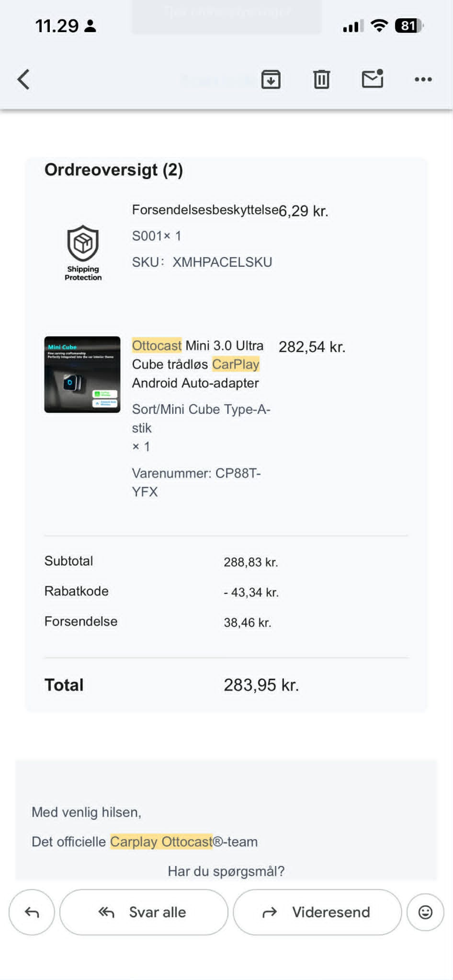Image resolution: width=453 pixels, height=980 pixels.
Task: Tap the cellular signal bars icon
Action: coord(353,26)
